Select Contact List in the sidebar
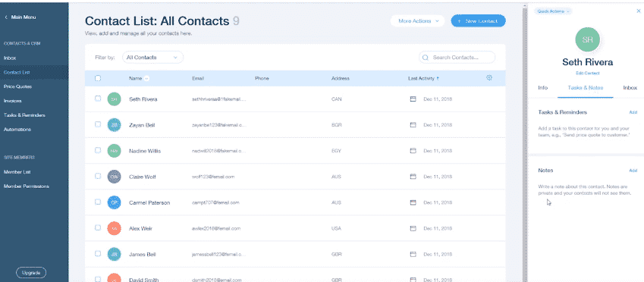Screen dimensions: 644x282 [x=17, y=72]
